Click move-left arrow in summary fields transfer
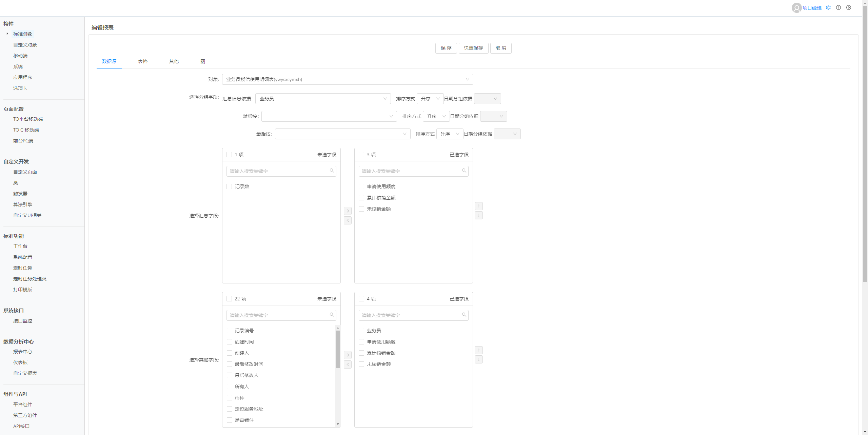The width and height of the screenshot is (868, 435). tap(348, 220)
